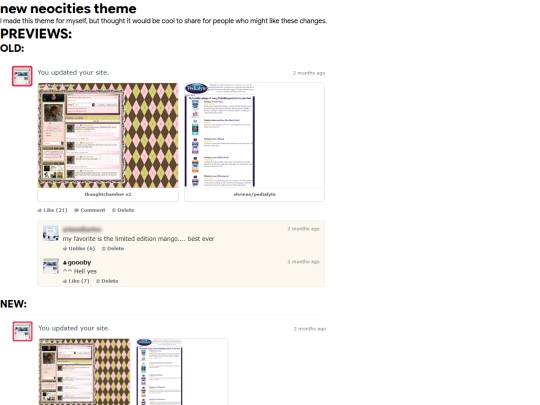Click '2 months ago' timestamp of NEW post

(x=310, y=329)
